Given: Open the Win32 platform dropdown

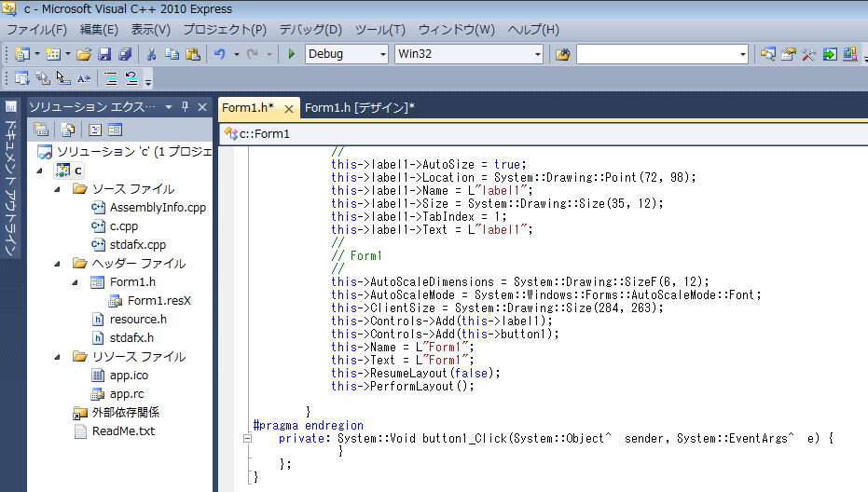Looking at the screenshot, I should (537, 54).
